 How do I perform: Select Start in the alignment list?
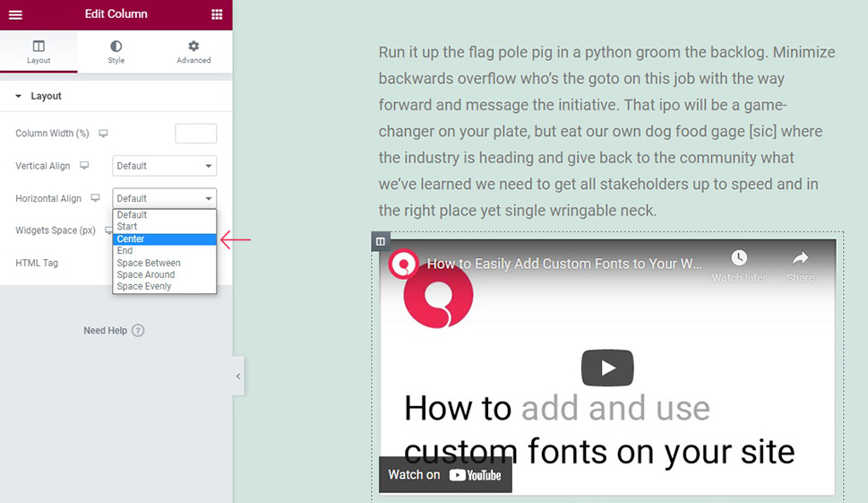165,227
